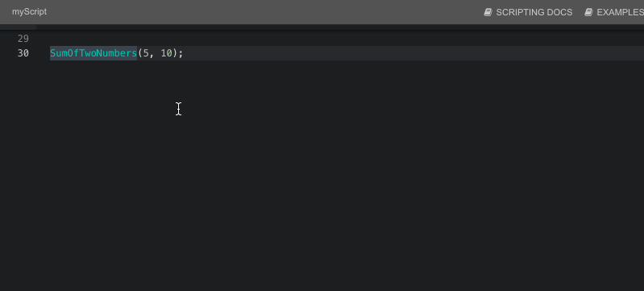Place cursor on the argument 5
This screenshot has width=644, height=291.
pyautogui.click(x=146, y=53)
